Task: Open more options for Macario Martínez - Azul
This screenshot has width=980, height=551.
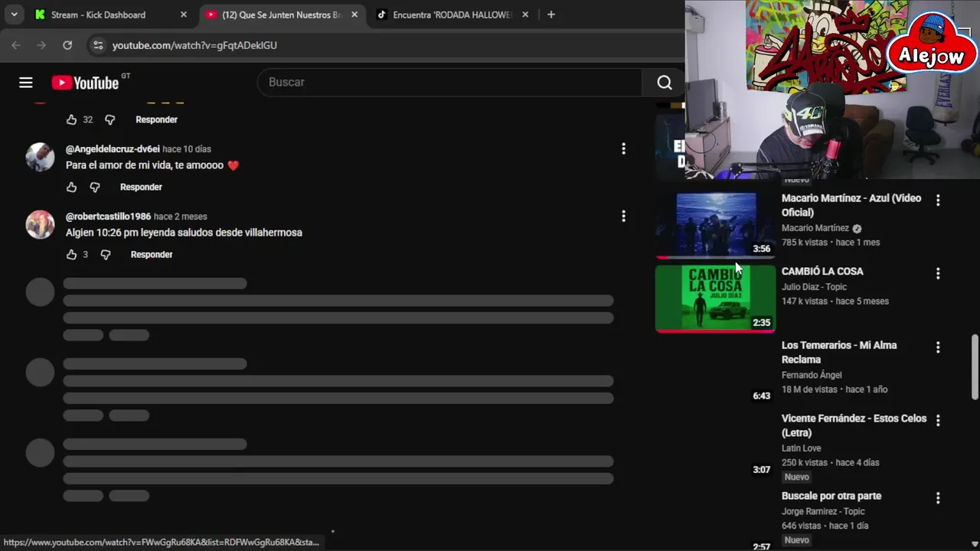Action: coord(938,200)
